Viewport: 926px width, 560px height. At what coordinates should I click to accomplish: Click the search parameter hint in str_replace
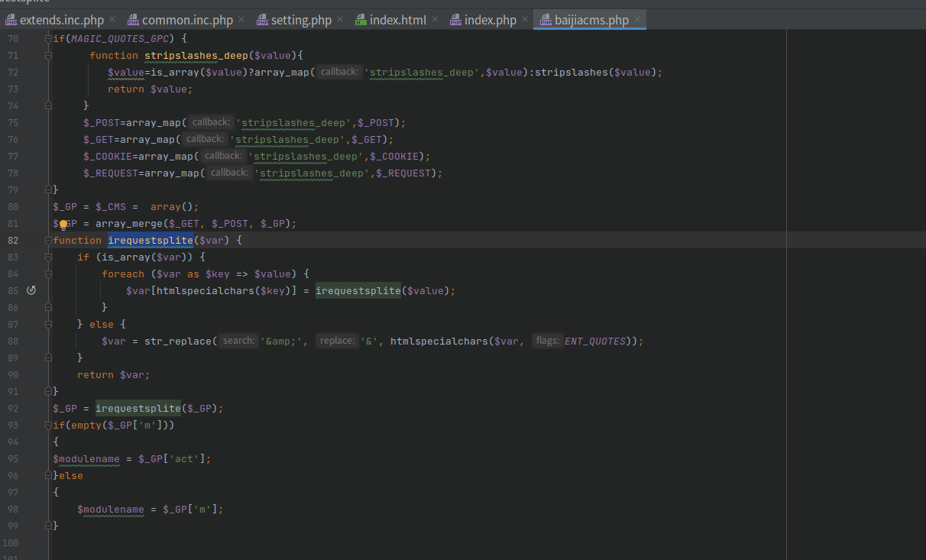coord(238,341)
